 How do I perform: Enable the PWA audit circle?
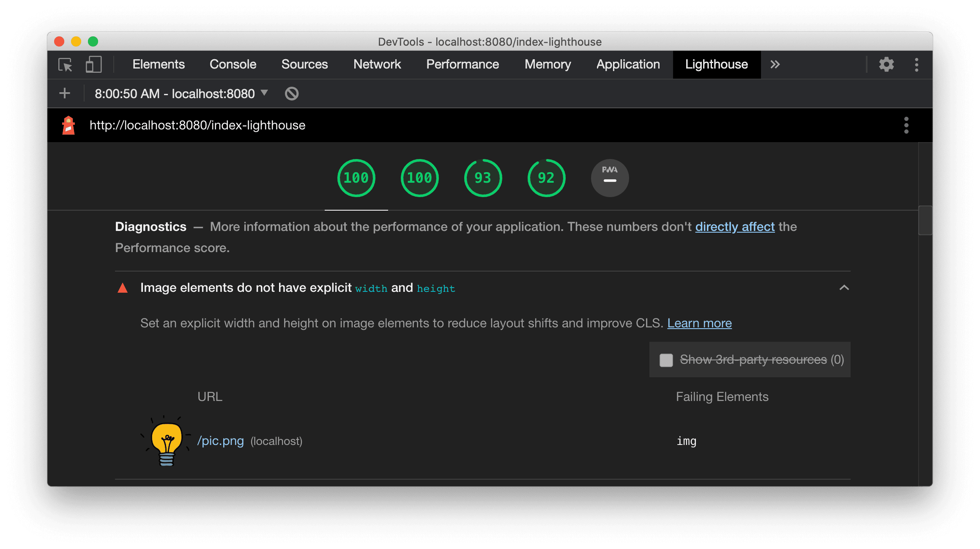[x=609, y=177]
